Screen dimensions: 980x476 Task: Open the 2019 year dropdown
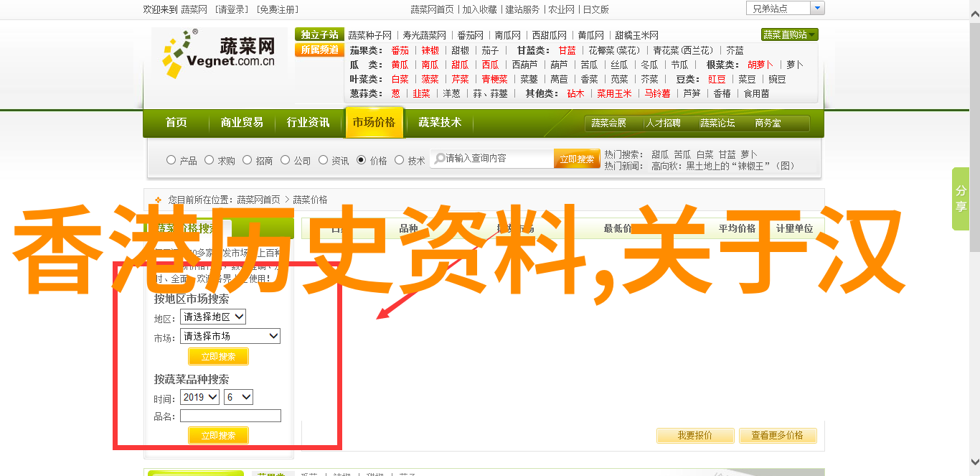199,397
